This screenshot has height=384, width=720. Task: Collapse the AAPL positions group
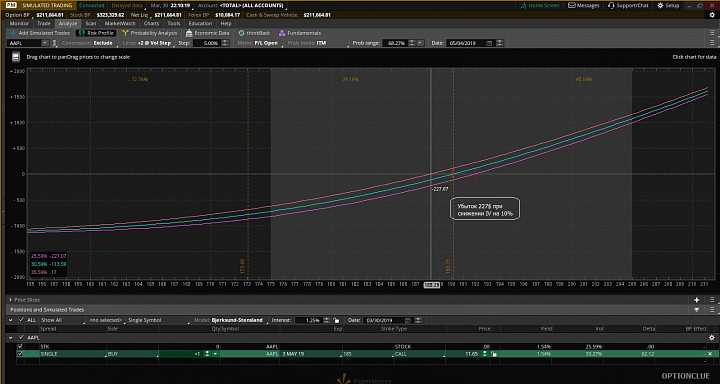11,337
